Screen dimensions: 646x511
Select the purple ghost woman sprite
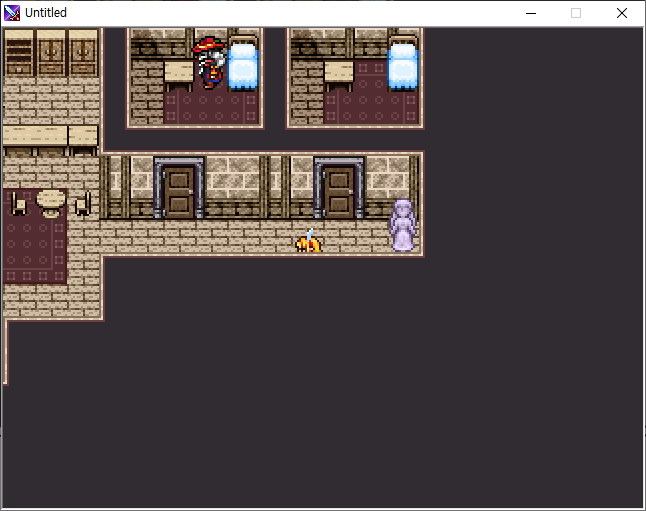(x=403, y=225)
